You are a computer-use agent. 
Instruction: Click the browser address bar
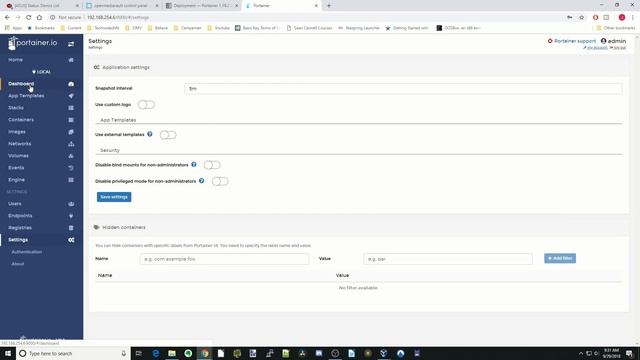click(306, 18)
